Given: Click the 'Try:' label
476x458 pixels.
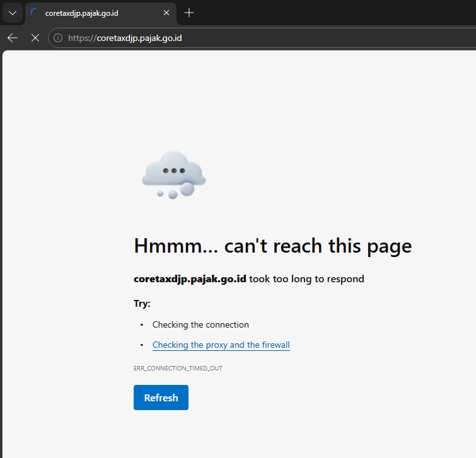Looking at the screenshot, I should (142, 303).
